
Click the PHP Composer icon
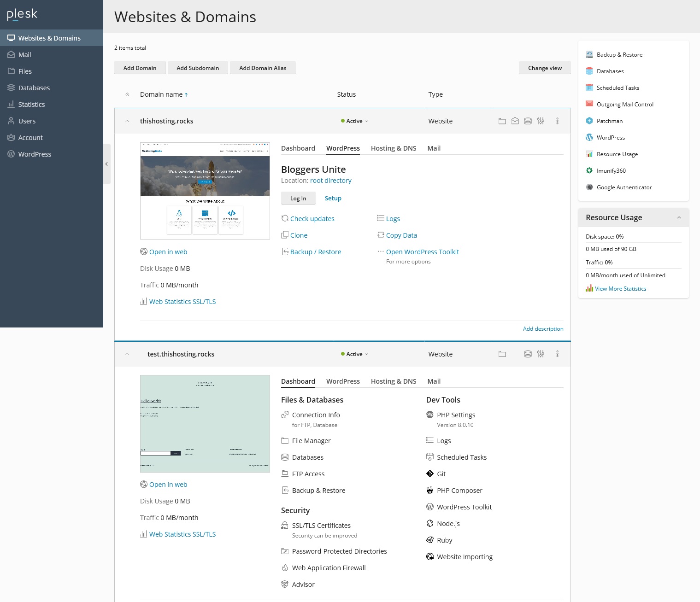430,490
